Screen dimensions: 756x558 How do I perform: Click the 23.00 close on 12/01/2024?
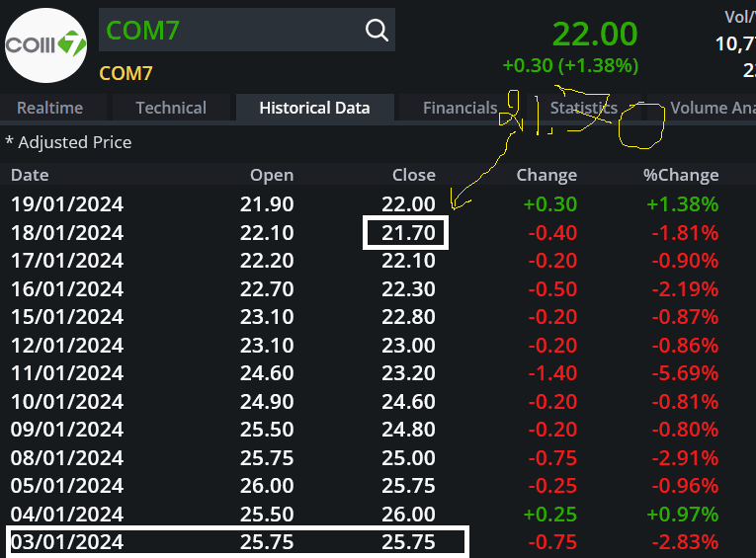click(x=408, y=346)
